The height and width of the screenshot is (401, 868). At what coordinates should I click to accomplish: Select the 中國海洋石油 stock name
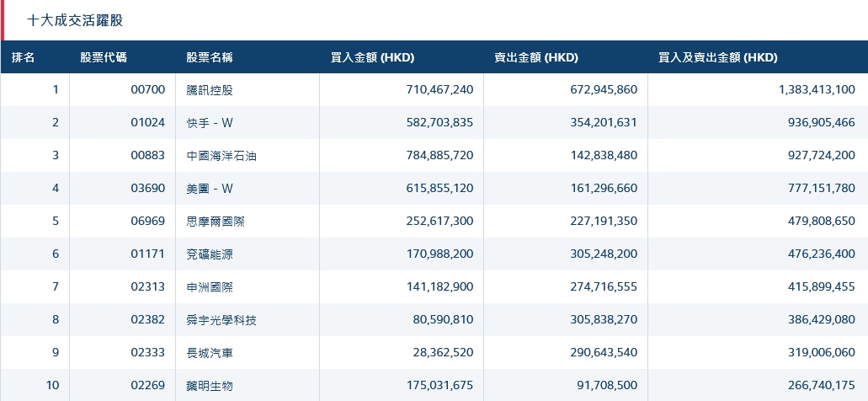216,156
